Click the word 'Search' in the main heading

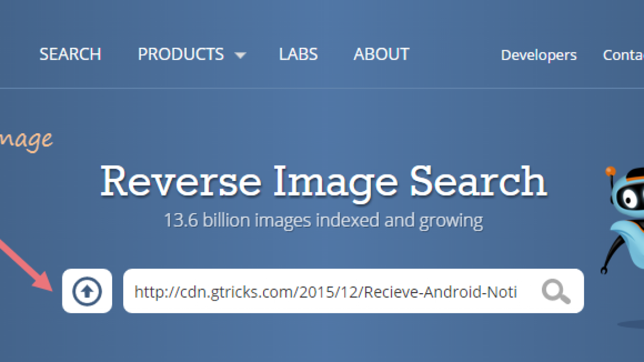[x=478, y=182]
